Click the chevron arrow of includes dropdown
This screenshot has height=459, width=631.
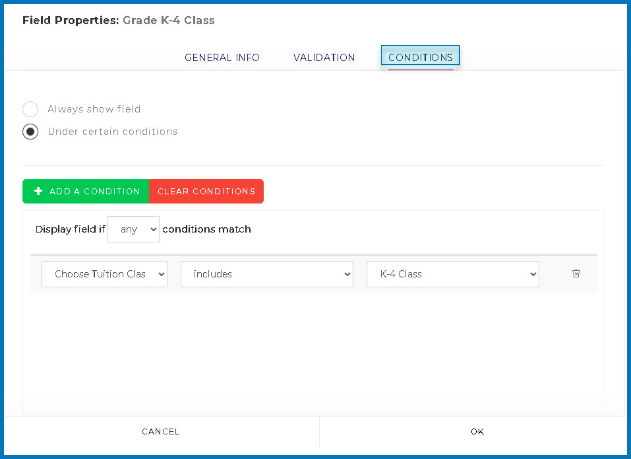coord(346,274)
